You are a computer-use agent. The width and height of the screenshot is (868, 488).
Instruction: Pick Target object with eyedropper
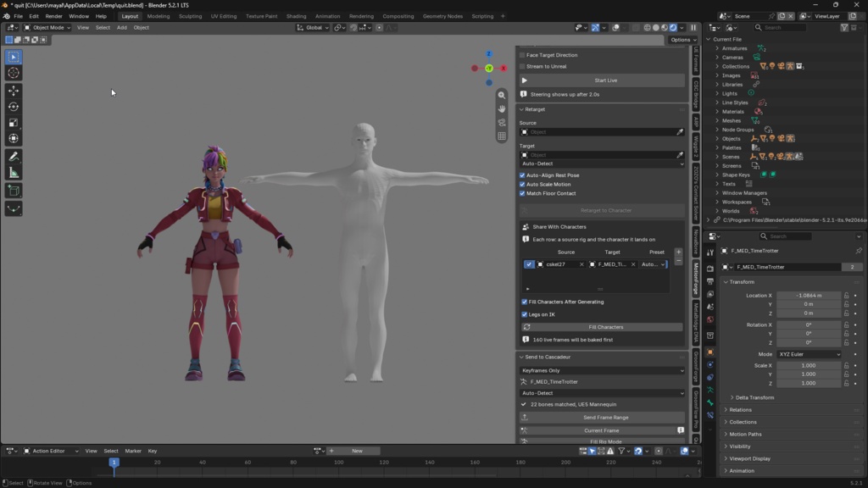click(680, 155)
